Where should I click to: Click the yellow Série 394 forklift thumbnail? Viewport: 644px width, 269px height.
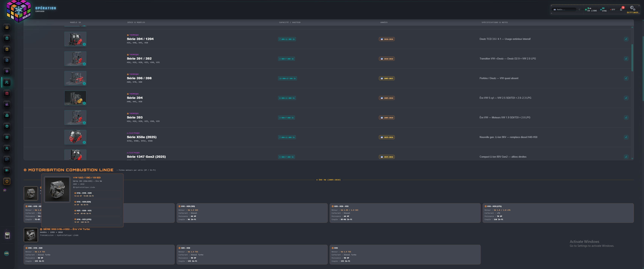point(75,98)
